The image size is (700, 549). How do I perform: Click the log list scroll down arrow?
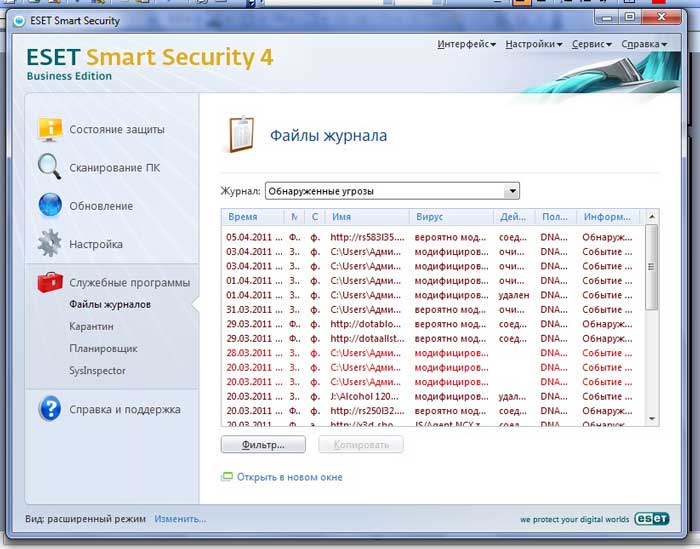coord(652,418)
